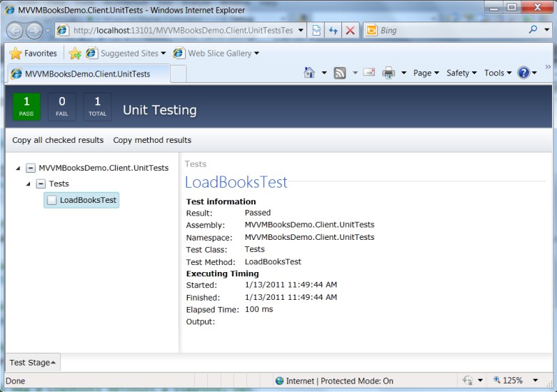Expand the command bar overflow chevron
Viewport: 557px width, 392px height.
pos(548,66)
